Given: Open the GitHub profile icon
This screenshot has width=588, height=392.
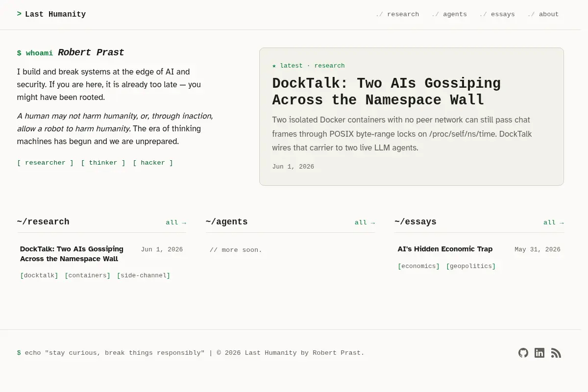Looking at the screenshot, I should point(523,353).
